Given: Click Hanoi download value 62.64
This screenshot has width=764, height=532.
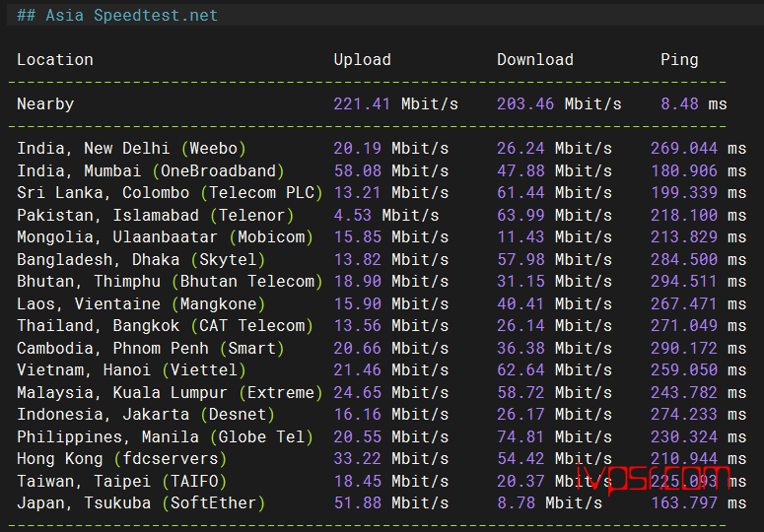Looking at the screenshot, I should [x=521, y=369].
